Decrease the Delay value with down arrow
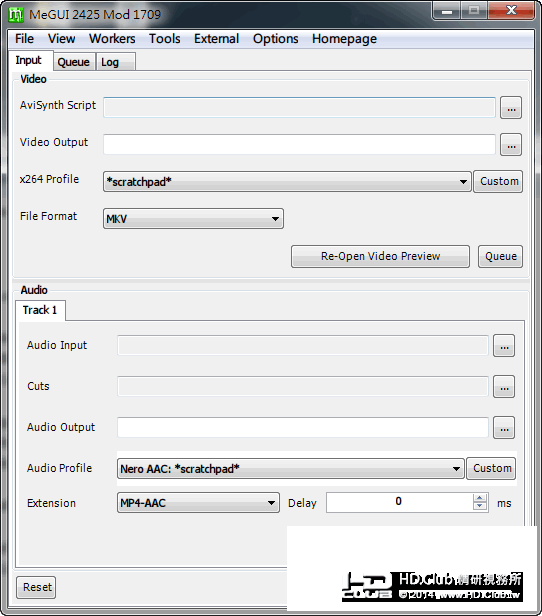This screenshot has width=542, height=616. (x=479, y=506)
